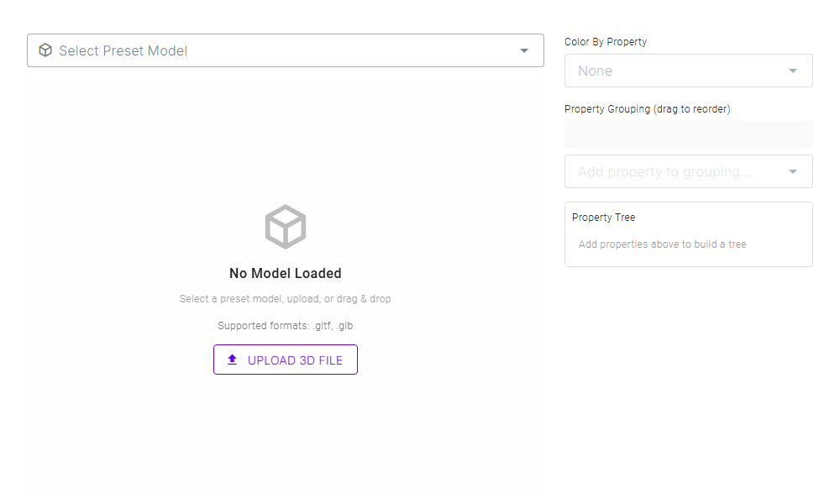
Task: Click the upload arrow icon
Action: pos(233,360)
